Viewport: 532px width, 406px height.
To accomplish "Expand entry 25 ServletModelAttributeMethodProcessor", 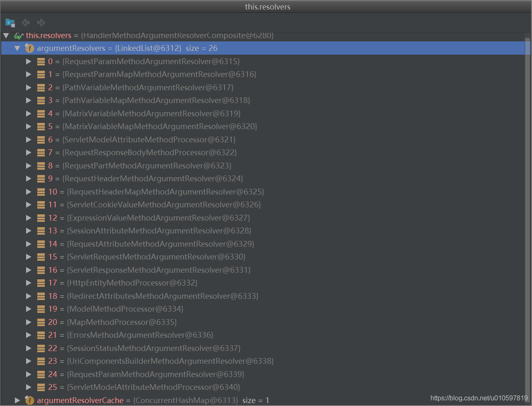I will 29,387.
